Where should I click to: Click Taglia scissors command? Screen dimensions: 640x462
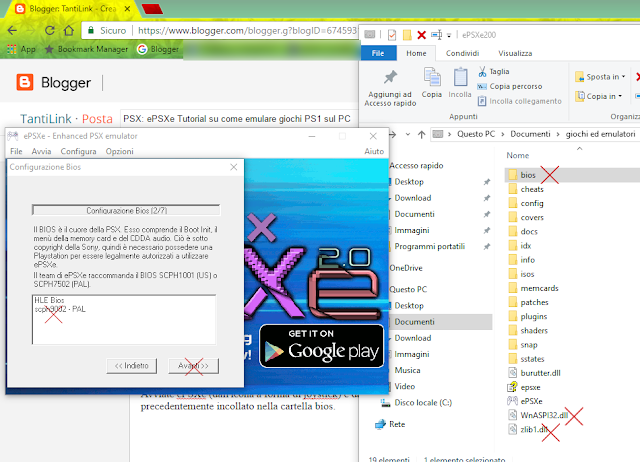[494, 71]
